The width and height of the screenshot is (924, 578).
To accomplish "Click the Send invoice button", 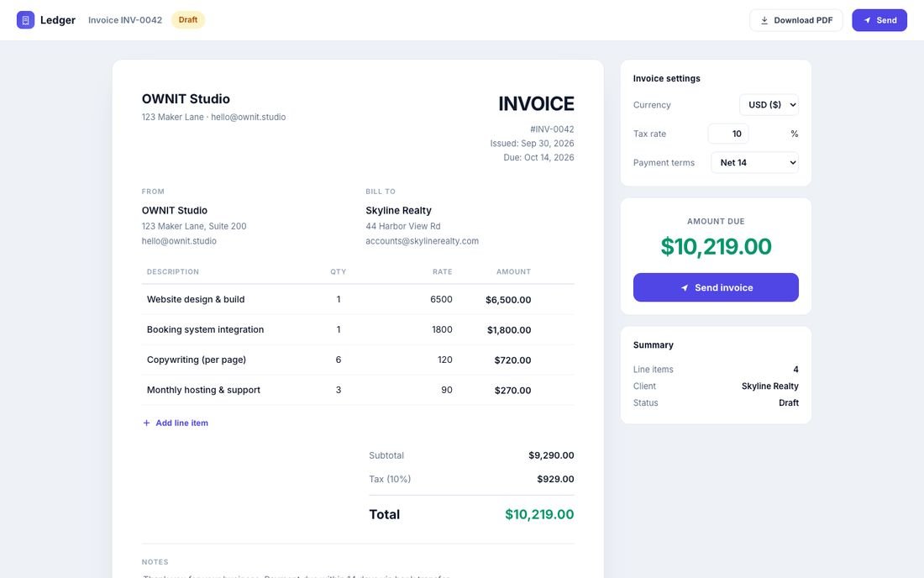I will 716,287.
